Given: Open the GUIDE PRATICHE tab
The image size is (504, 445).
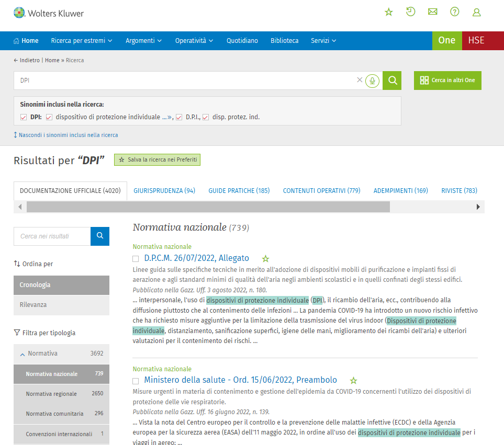Looking at the screenshot, I should 239,191.
